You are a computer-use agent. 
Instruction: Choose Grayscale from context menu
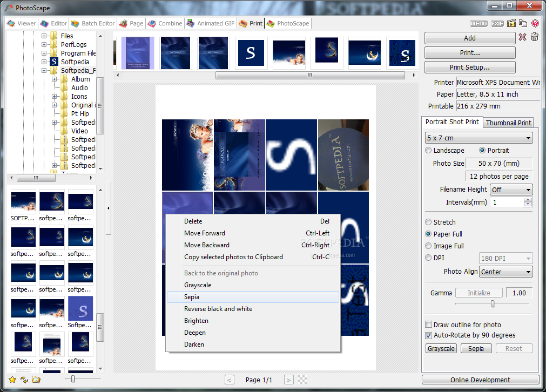tap(253, 285)
